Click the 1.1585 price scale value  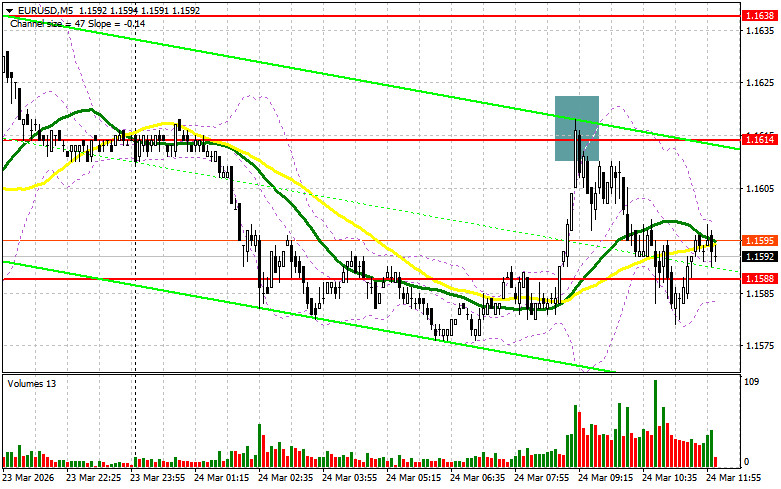(x=760, y=293)
